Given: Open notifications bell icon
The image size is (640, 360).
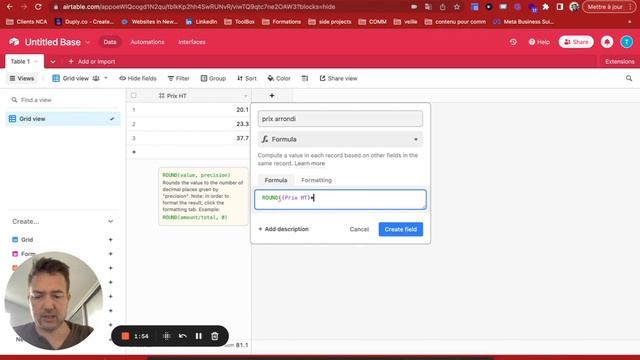Looking at the screenshot, I should click(607, 42).
